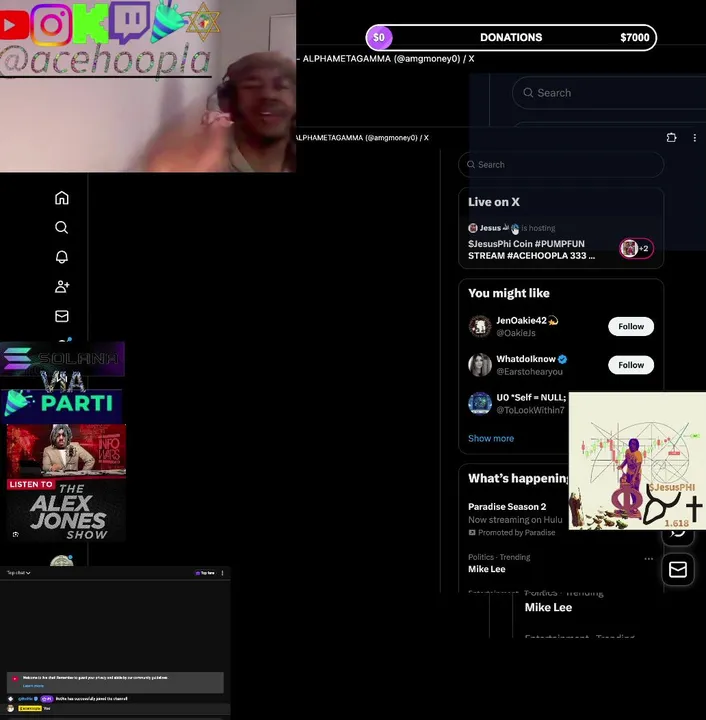Click the larger ALPHAMETAGAMMA (@amgmoney0) tab title
706x720 pixels.
pos(388,59)
